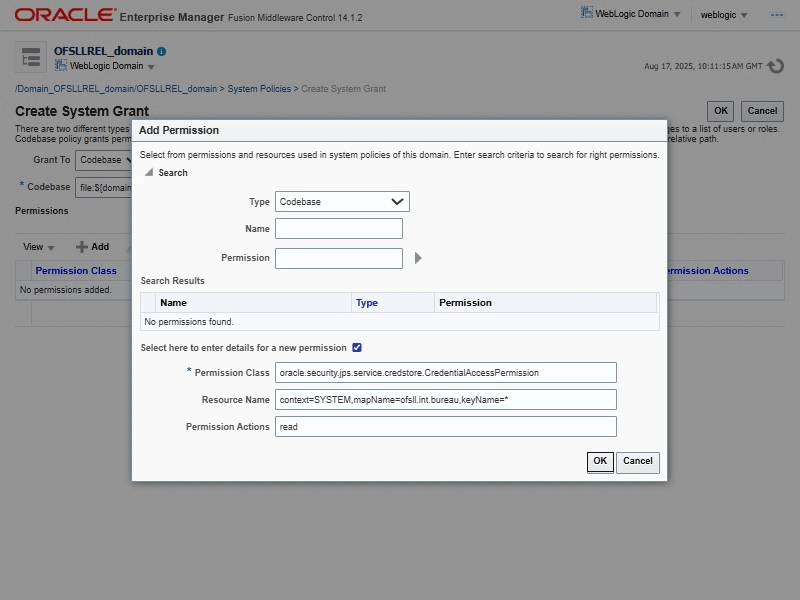Click the WebLogic Domain target icon in the header
Image resolution: width=800 pixels, height=600 pixels.
click(587, 13)
